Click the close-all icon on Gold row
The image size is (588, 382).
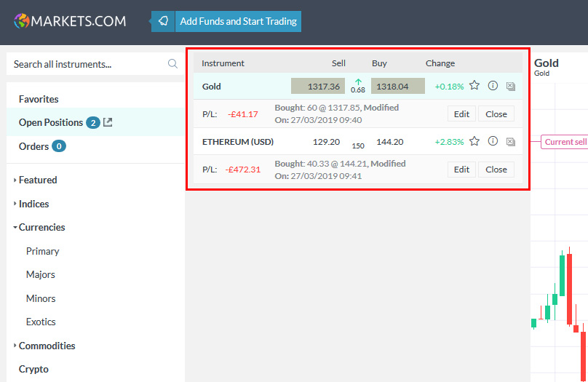point(510,86)
